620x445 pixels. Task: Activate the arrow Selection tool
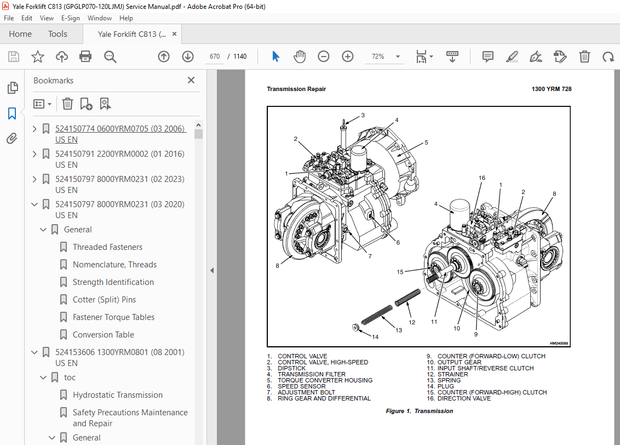click(276, 57)
